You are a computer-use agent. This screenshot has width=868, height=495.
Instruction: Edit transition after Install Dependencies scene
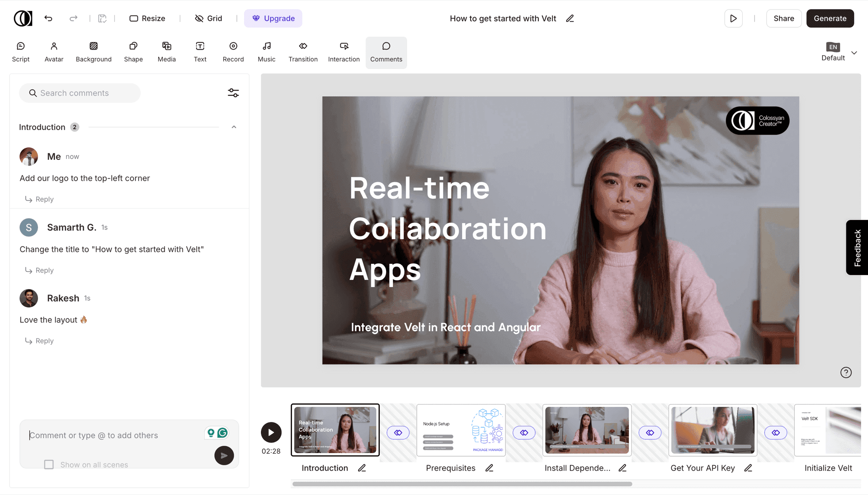point(650,433)
